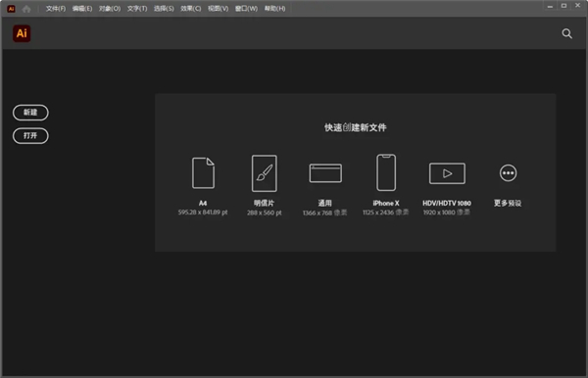Open the 对象(O) menu
Viewport: 588px width, 378px height.
110,9
